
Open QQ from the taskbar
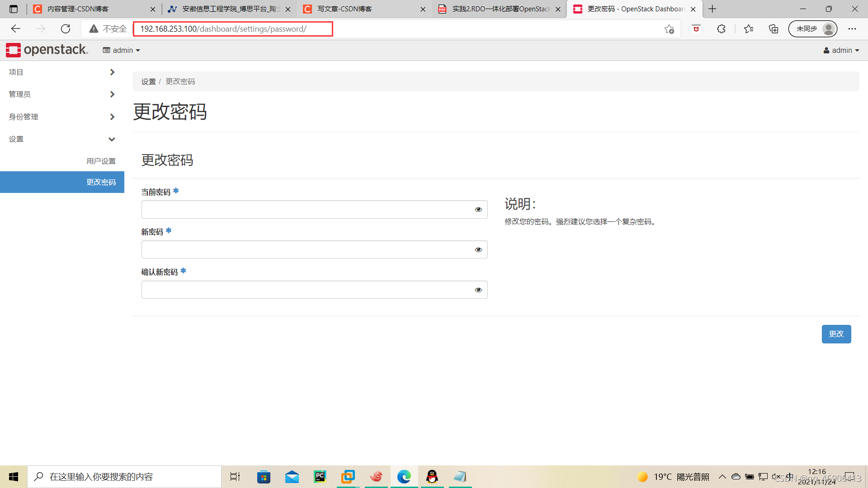[432, 476]
